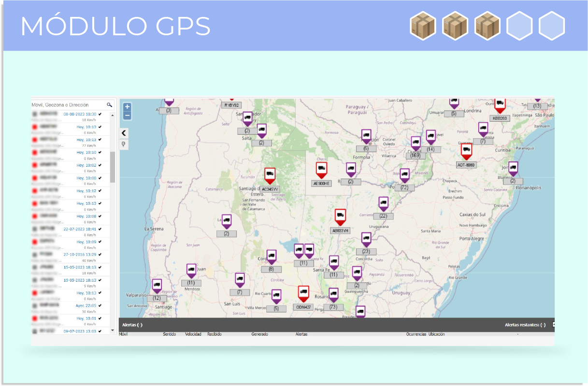Viewport: 588px width, 386px height.
Task: Click the Móvil, Geozona o Dirección search field
Action: pos(68,105)
